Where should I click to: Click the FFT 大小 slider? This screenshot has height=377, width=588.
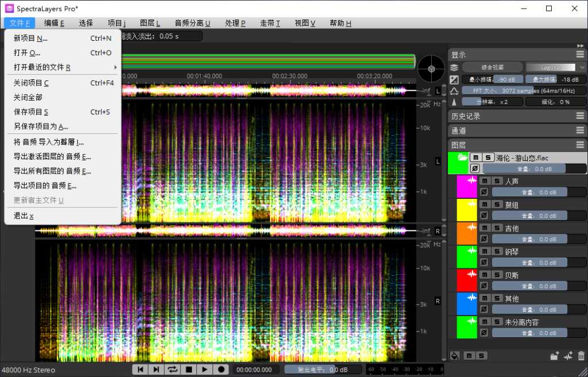tap(524, 90)
